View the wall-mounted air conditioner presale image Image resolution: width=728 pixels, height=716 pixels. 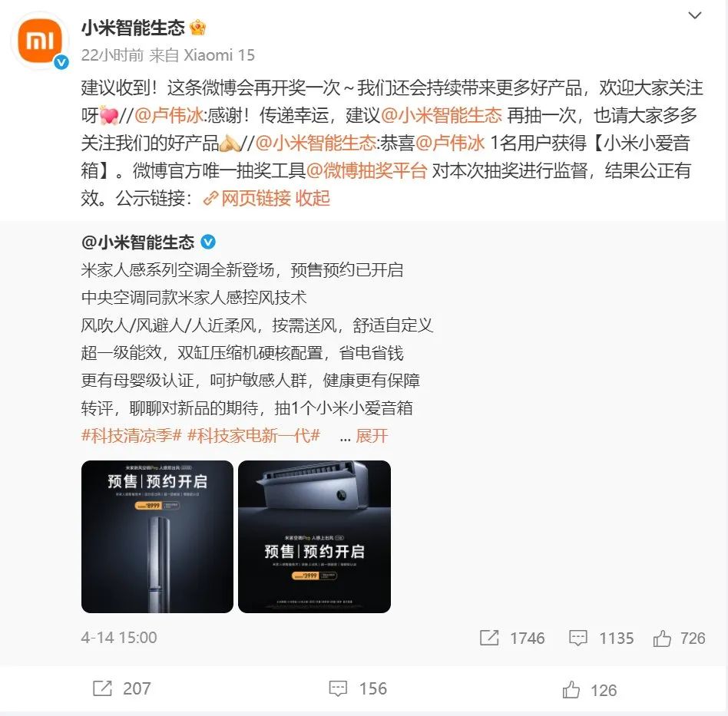[x=314, y=536]
